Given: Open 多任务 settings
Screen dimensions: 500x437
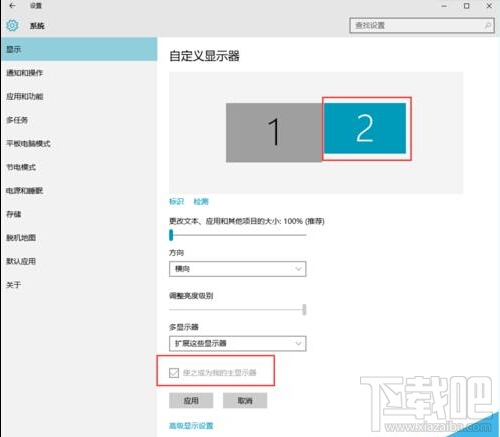Looking at the screenshot, I should coord(79,120).
